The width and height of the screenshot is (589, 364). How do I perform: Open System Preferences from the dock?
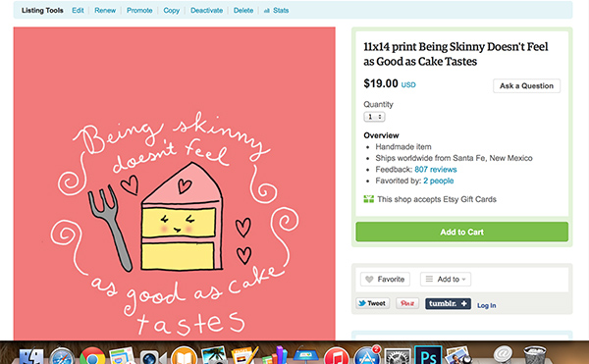[398, 356]
